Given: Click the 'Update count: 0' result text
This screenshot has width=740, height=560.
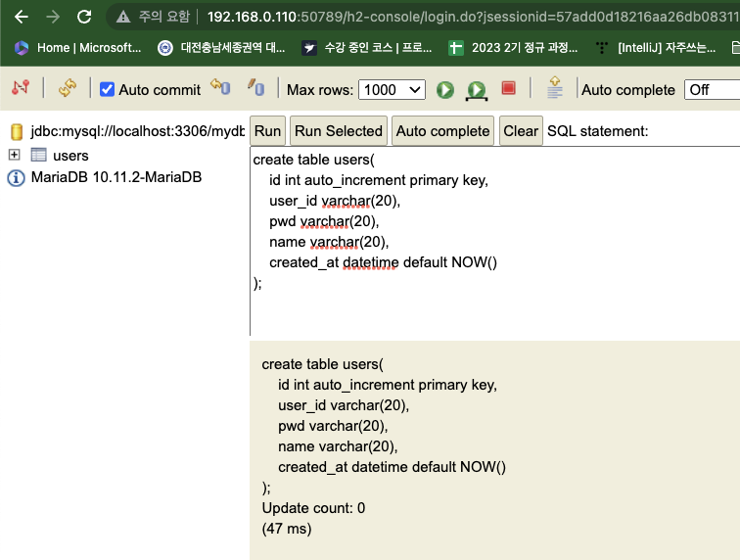Looking at the screenshot, I should pyautogui.click(x=313, y=508).
